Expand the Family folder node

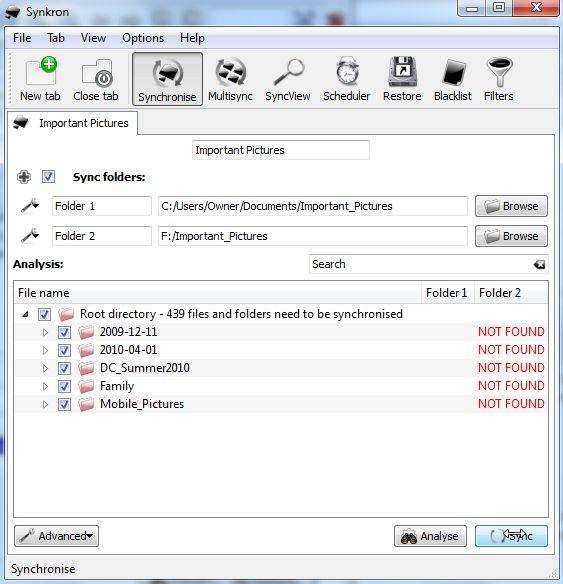pyautogui.click(x=45, y=386)
